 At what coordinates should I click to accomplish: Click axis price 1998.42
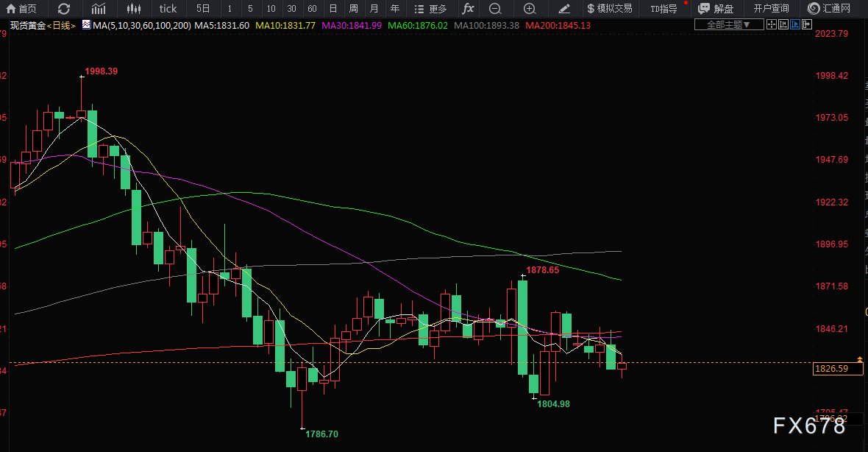(831, 75)
